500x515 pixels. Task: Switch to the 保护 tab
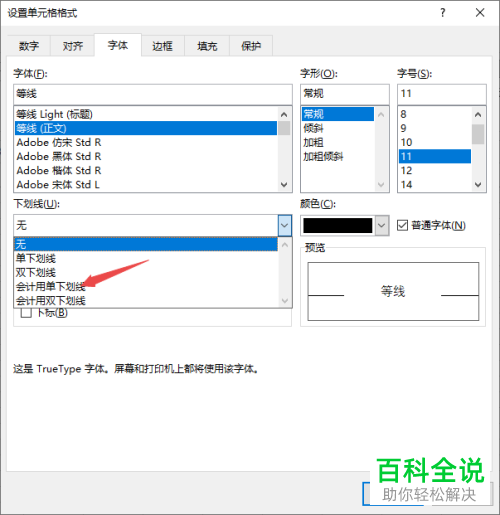251,46
